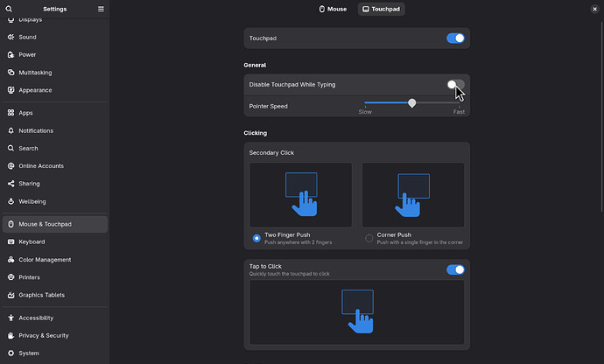This screenshot has height=364, width=604.
Task: Click the Fast end of Pointer Speed slider
Action: tap(459, 112)
